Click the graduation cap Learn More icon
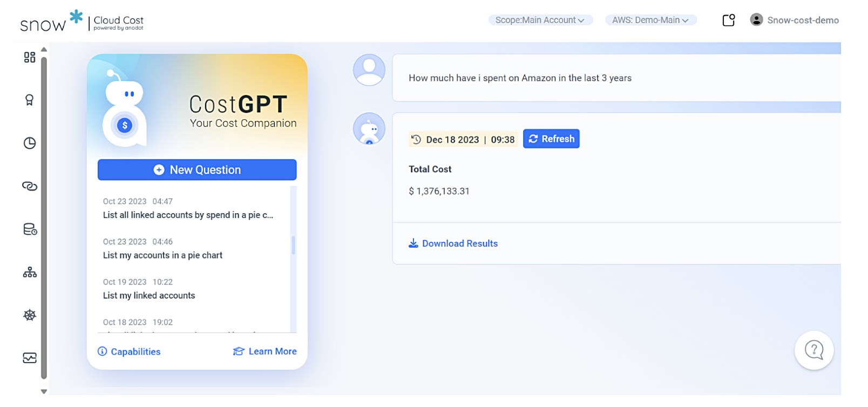 [x=239, y=351]
